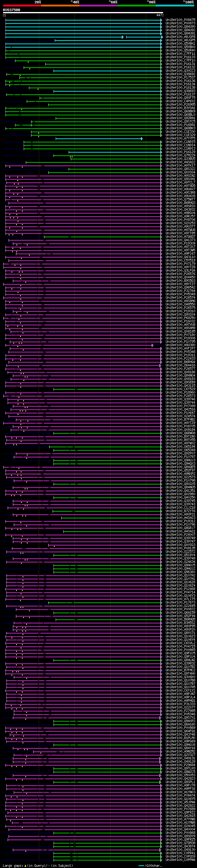Select label UniRef100_P16881
197x868 pixels.
(x=180, y=125)
